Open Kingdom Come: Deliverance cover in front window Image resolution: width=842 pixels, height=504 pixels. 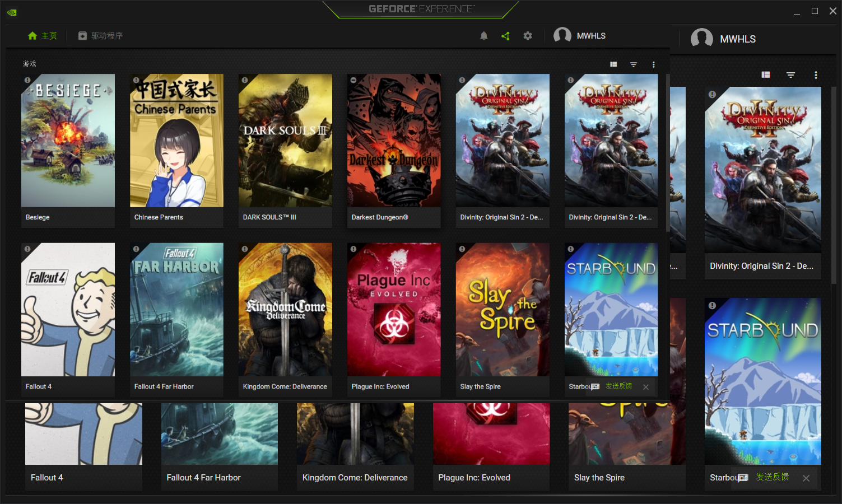pos(285,310)
